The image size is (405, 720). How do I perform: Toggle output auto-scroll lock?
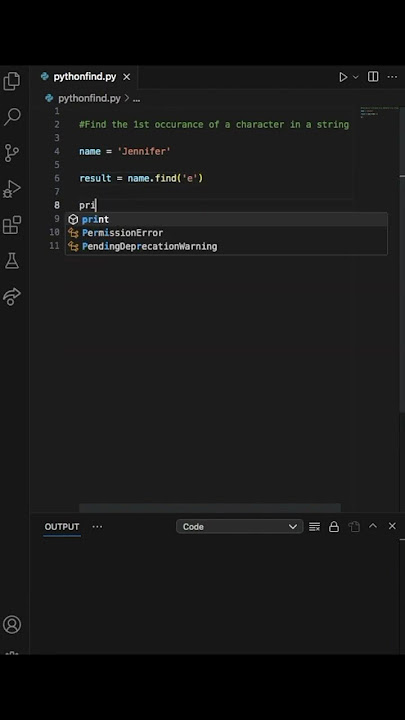(334, 527)
